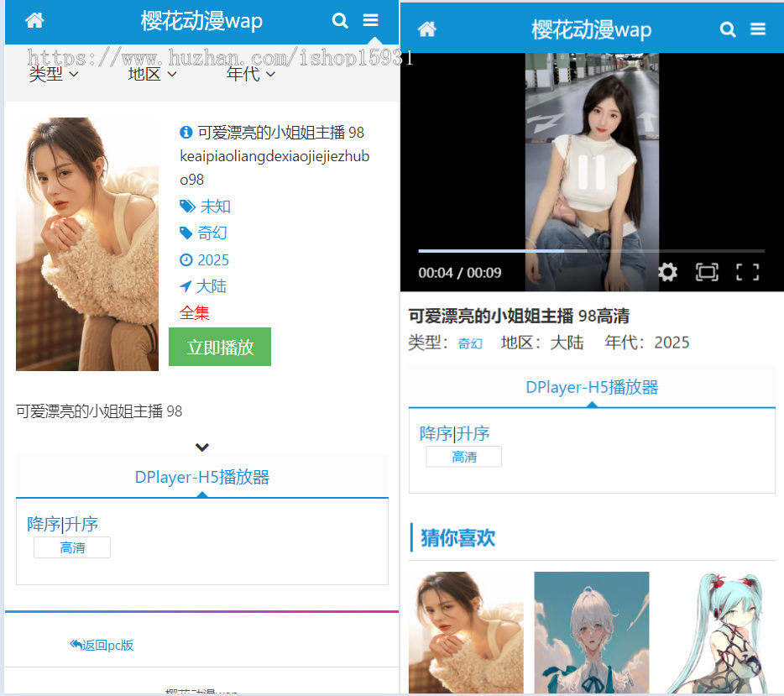Viewport: 784px width, 696px height.
Task: Expand the 年代 filter dropdown
Action: (250, 74)
